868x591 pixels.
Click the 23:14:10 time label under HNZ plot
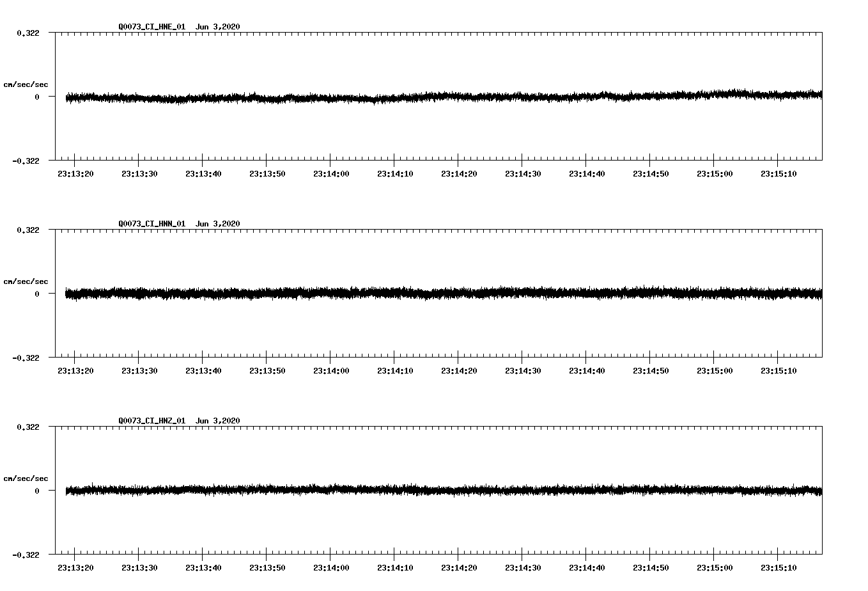tap(395, 568)
